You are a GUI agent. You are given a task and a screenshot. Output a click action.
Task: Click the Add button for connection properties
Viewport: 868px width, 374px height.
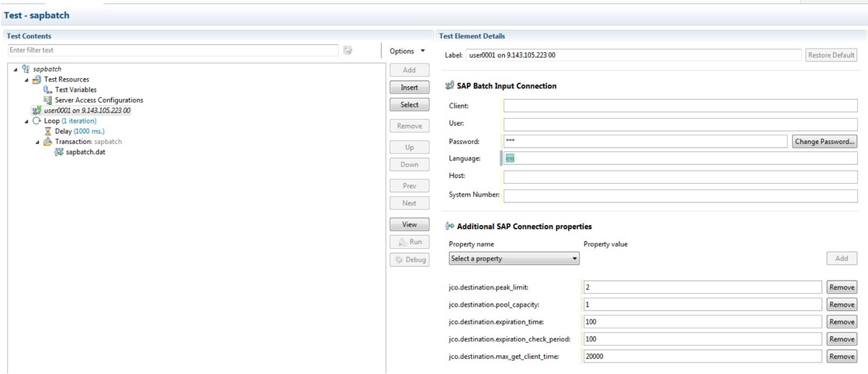tap(842, 258)
